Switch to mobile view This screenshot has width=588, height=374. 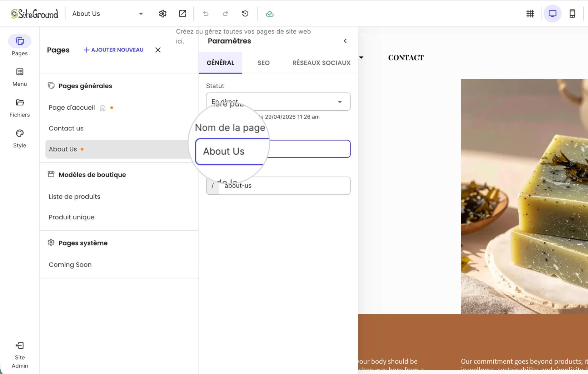point(572,14)
